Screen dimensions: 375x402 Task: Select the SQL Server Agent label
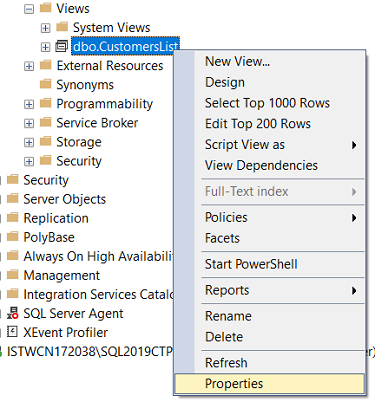click(73, 314)
